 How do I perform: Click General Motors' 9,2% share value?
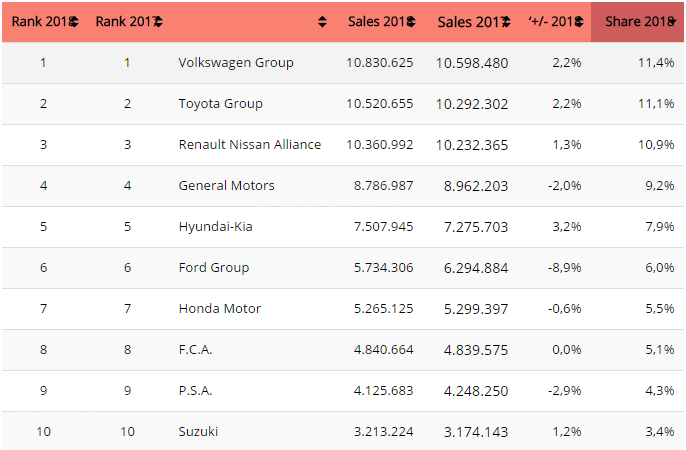[660, 186]
